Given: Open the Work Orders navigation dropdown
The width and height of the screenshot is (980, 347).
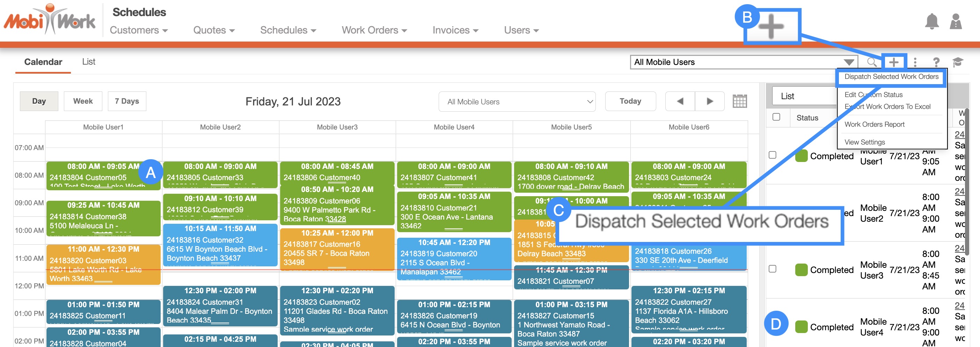Looking at the screenshot, I should coord(374,30).
